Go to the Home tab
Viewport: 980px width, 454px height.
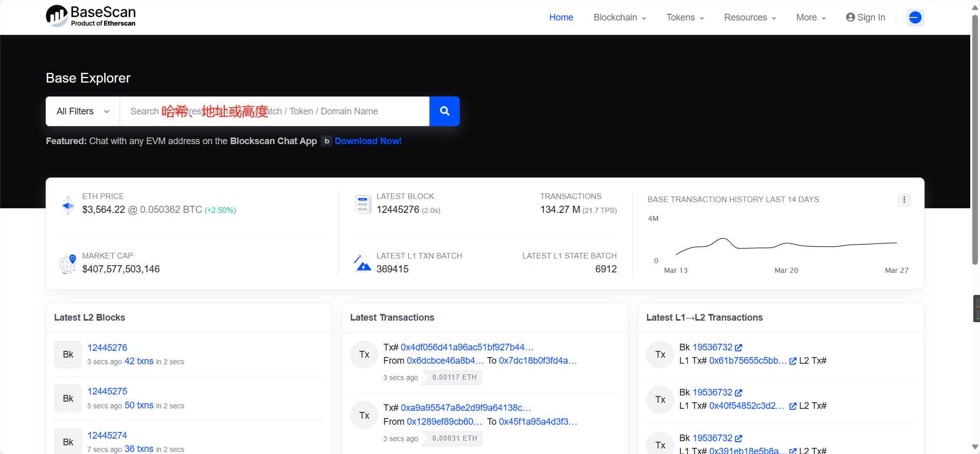(561, 17)
